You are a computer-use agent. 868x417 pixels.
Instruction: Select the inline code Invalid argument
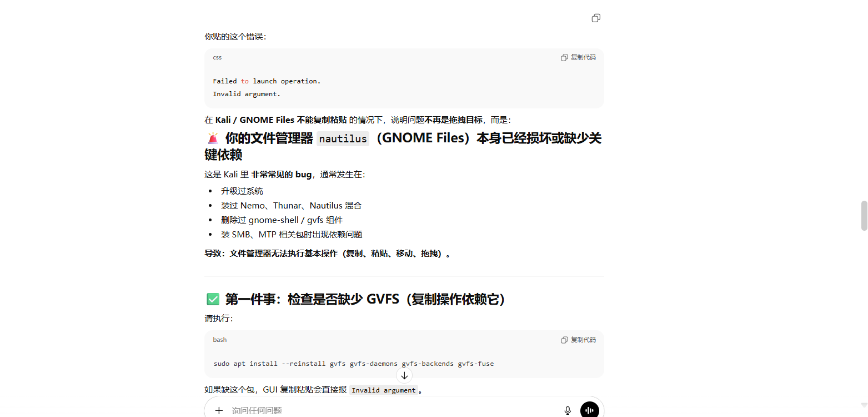coord(383,390)
